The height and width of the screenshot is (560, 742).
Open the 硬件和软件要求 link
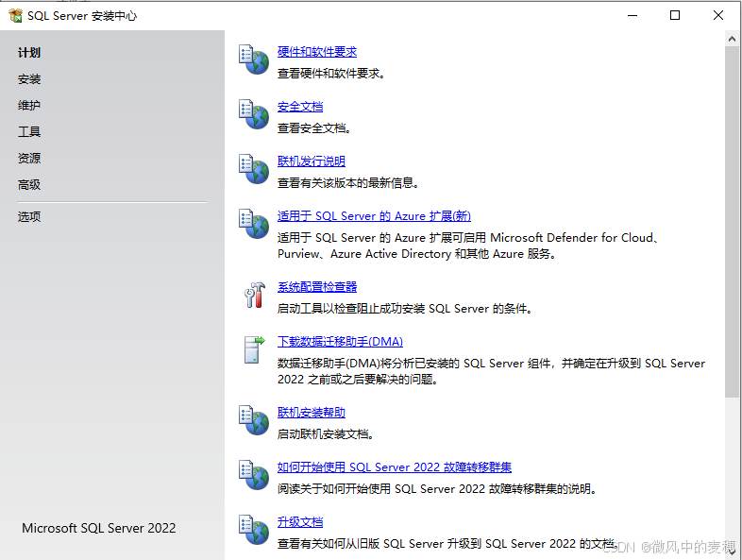click(x=317, y=52)
